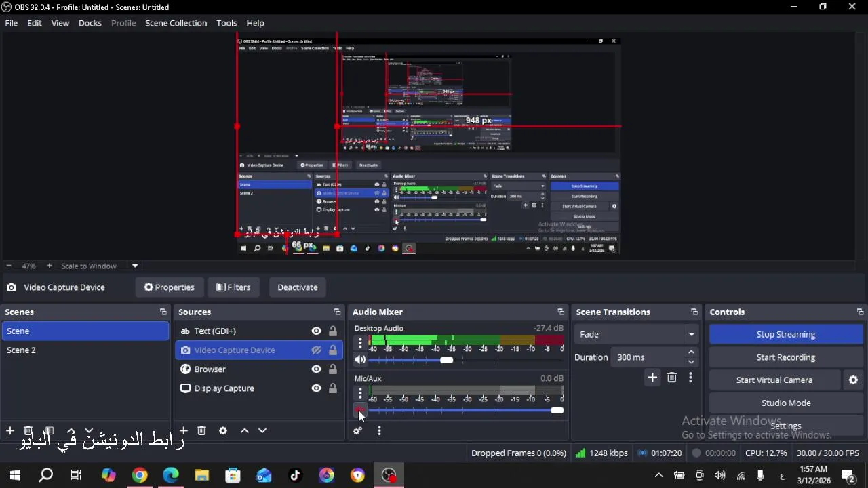Open the Docks menu
The image size is (868, 488).
click(90, 23)
